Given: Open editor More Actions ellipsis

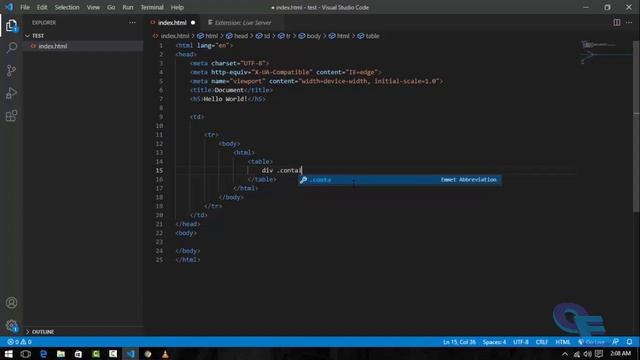Looking at the screenshot, I should pyautogui.click(x=629, y=22).
